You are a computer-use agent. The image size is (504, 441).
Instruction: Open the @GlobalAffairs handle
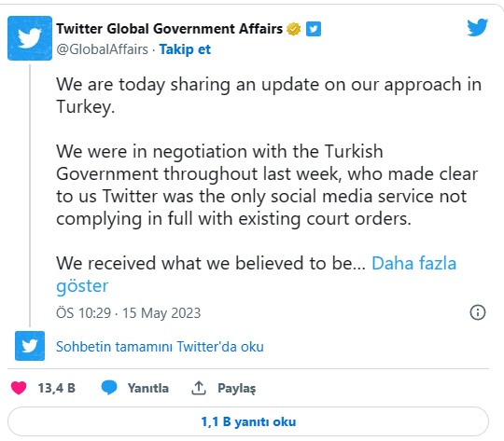pos(103,49)
